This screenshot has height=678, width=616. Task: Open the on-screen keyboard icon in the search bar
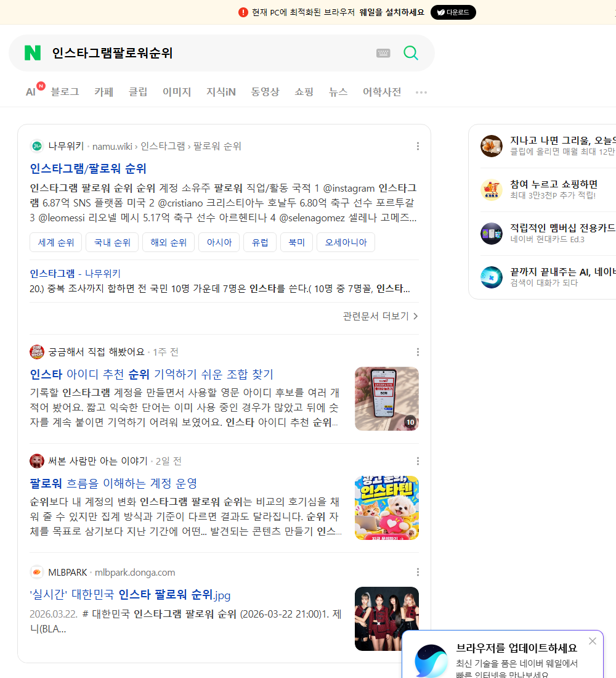point(383,53)
